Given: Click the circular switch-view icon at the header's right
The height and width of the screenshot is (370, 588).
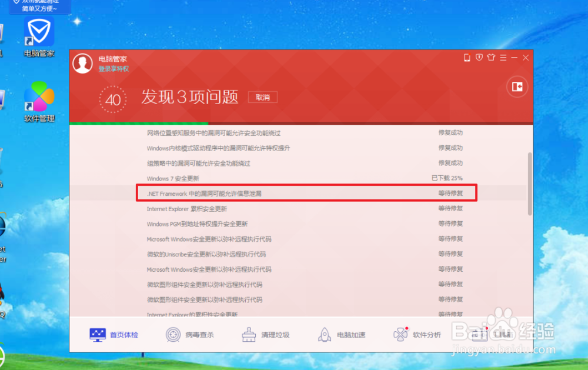Looking at the screenshot, I should (x=517, y=86).
